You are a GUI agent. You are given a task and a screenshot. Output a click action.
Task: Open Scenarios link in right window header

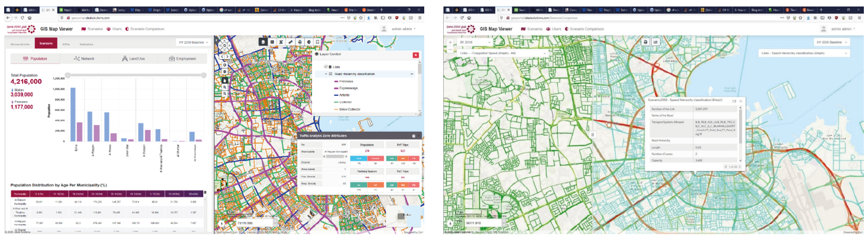[x=531, y=28]
